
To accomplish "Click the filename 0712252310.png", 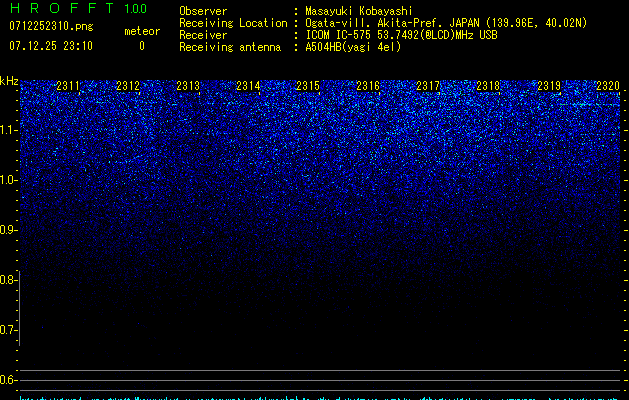I will [51, 26].
